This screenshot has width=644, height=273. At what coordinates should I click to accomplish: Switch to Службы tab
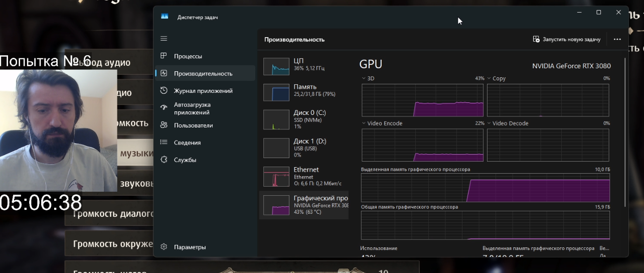205,160
